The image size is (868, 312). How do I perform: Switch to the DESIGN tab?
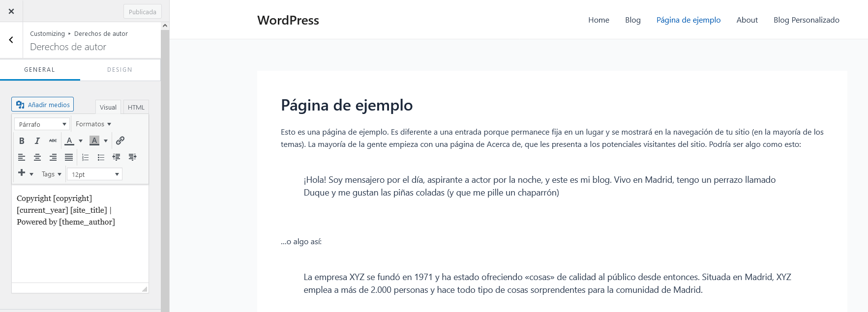(x=120, y=70)
